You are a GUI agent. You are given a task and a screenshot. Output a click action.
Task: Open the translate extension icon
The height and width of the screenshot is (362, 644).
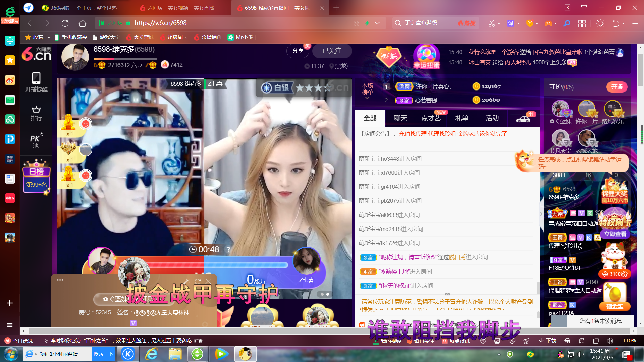(x=511, y=23)
